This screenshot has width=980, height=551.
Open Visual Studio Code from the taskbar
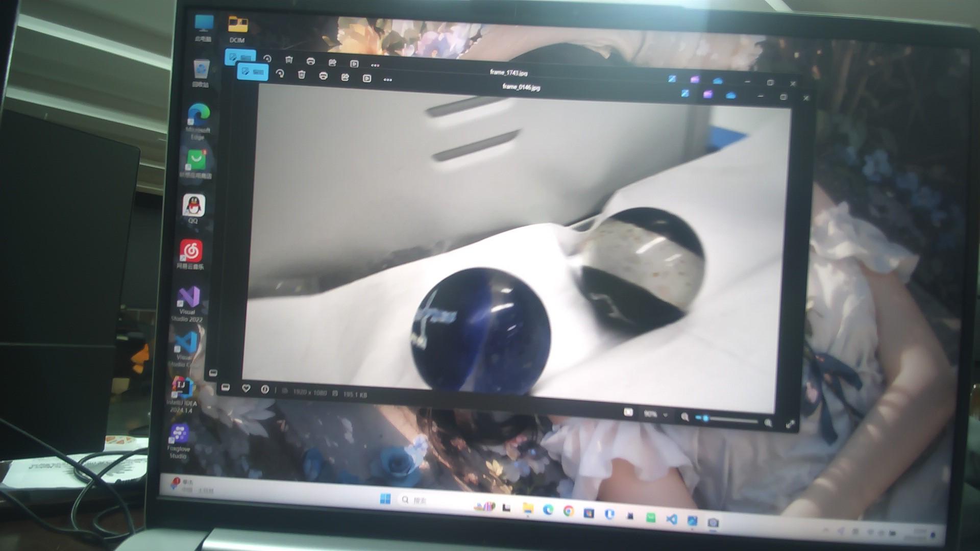point(672,519)
